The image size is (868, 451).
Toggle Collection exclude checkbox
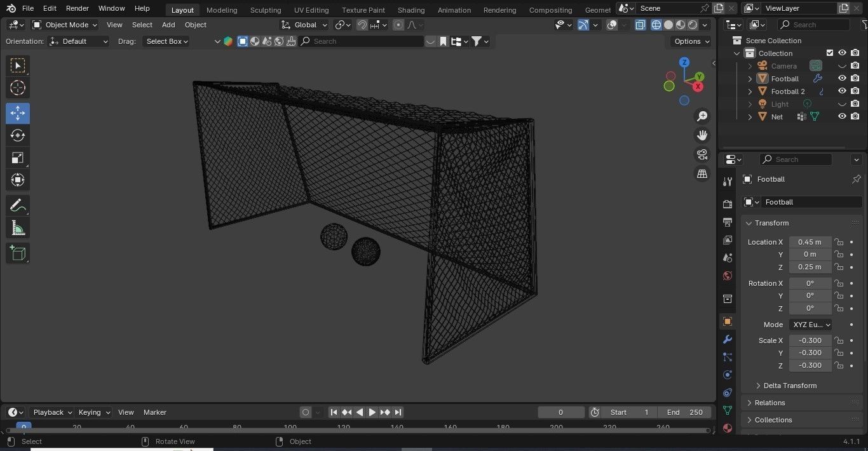pyautogui.click(x=829, y=53)
